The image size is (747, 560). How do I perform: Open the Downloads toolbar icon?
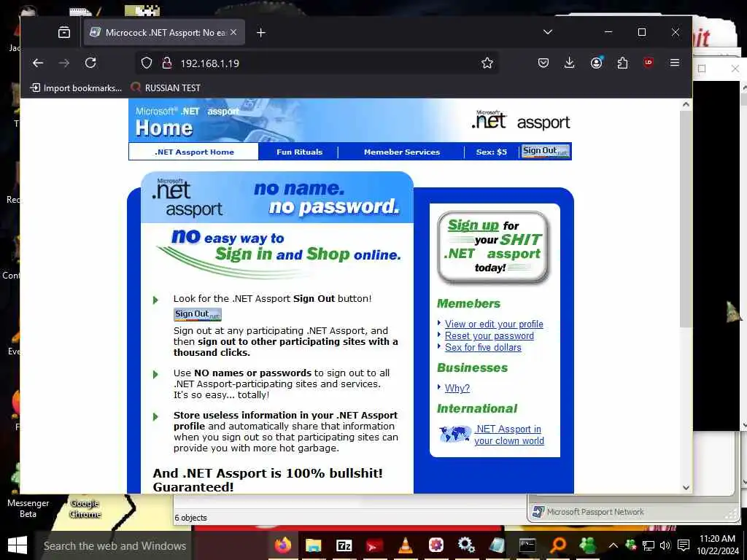pos(569,63)
